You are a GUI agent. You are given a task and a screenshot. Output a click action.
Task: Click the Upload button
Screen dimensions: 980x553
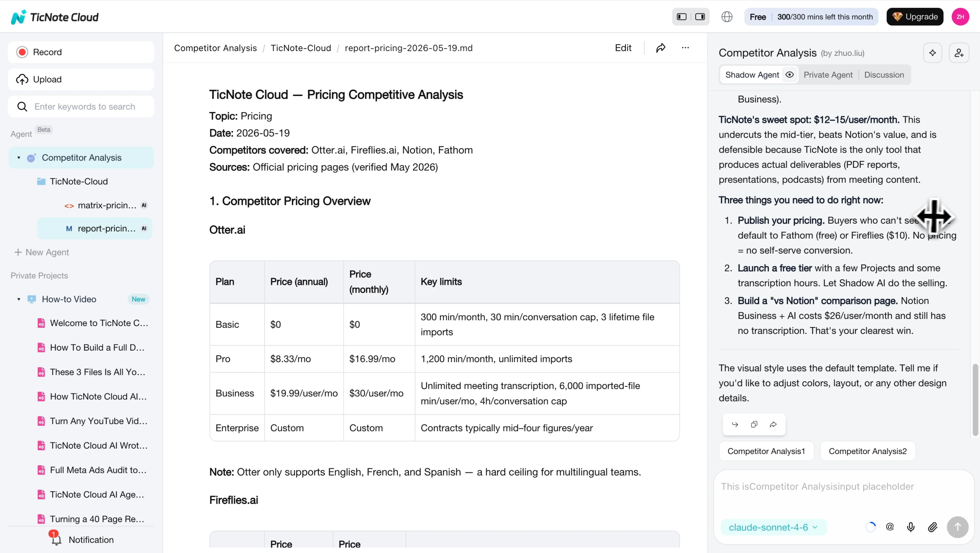(x=81, y=79)
